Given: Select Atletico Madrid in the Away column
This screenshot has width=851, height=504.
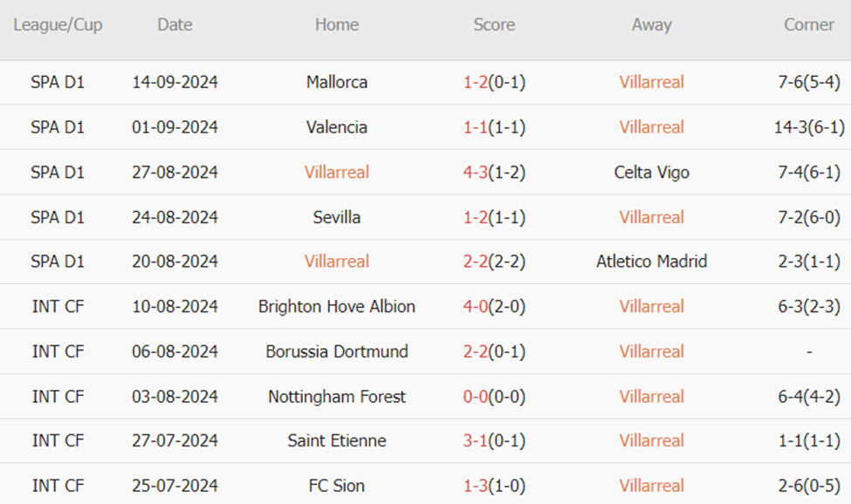Looking at the screenshot, I should (652, 262).
